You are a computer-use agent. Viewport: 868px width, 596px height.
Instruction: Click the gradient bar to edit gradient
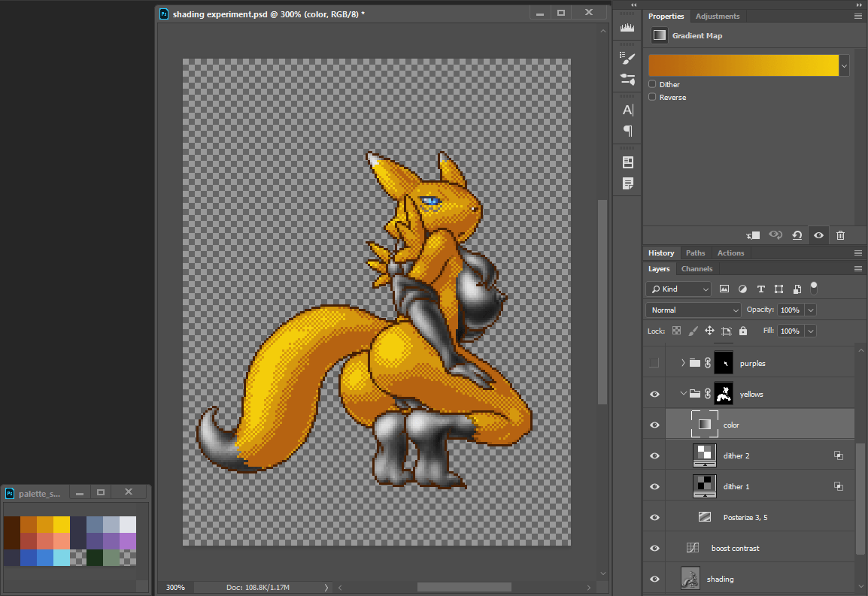click(743, 65)
